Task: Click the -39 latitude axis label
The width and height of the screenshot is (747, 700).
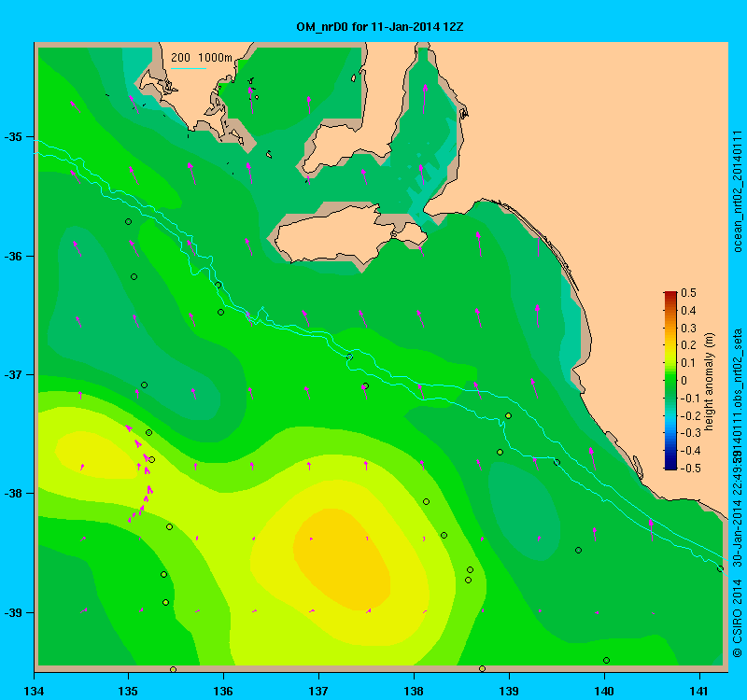Action: 13,612
